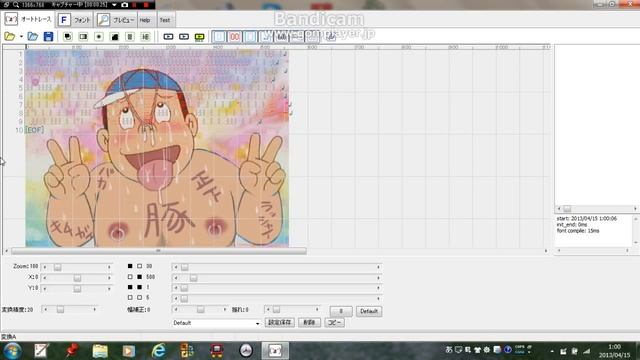Image resolution: width=640 pixels, height=360 pixels.
Task: Toggle the first black square in row 1
Action: [x=130, y=287]
